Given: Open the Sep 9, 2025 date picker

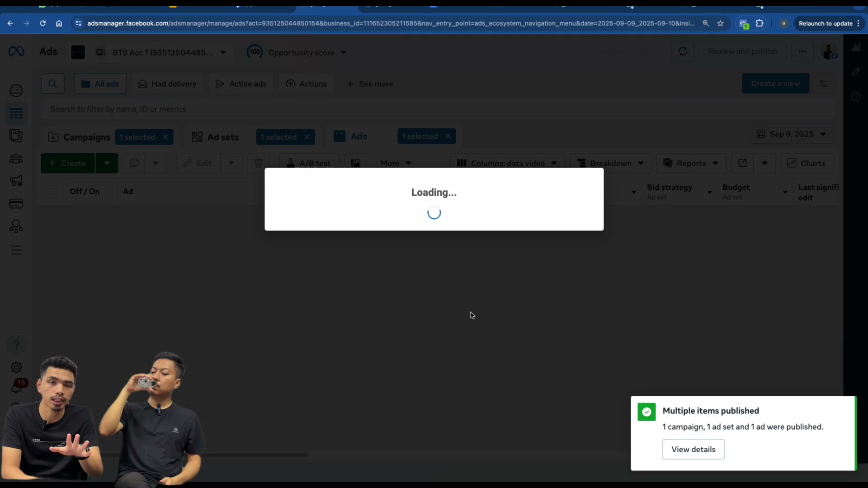Looking at the screenshot, I should point(792,134).
